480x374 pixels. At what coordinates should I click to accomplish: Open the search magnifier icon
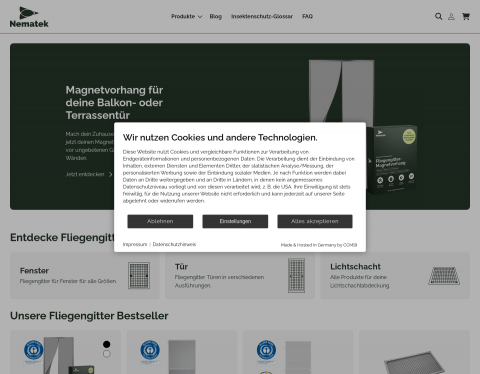point(438,16)
